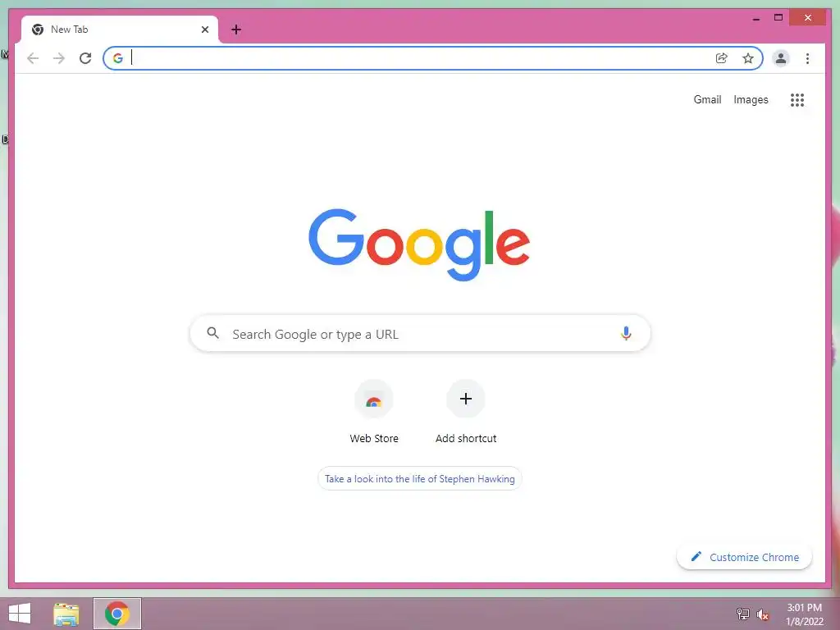840x630 pixels.
Task: Reload the page with the refresh icon
Action: 85,58
